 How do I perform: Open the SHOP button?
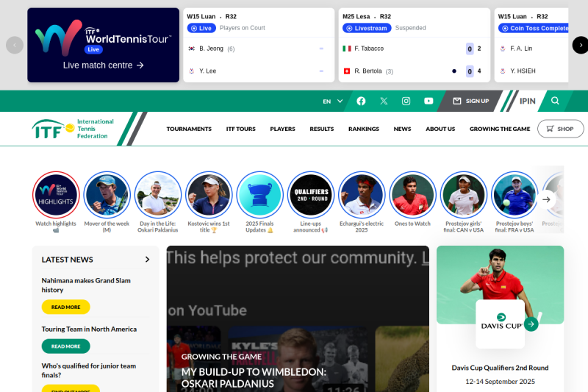coord(560,129)
